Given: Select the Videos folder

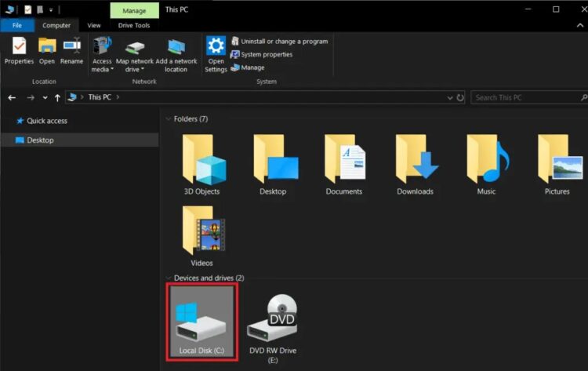Looking at the screenshot, I should pos(202,236).
